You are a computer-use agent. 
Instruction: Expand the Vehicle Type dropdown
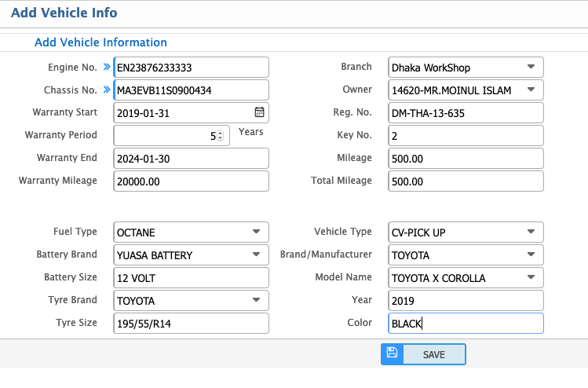(466, 232)
